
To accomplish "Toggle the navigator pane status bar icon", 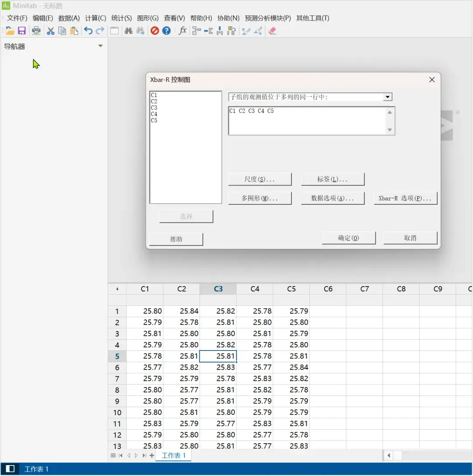I will [10, 469].
